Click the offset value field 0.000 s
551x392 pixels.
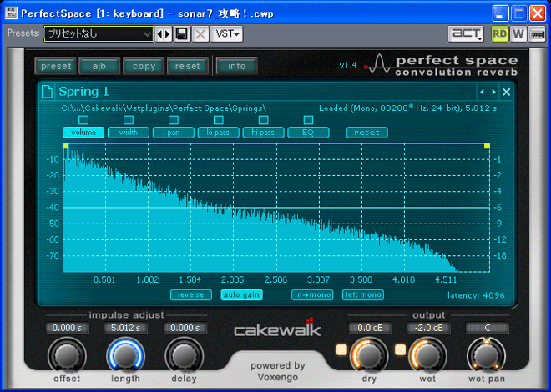67,328
